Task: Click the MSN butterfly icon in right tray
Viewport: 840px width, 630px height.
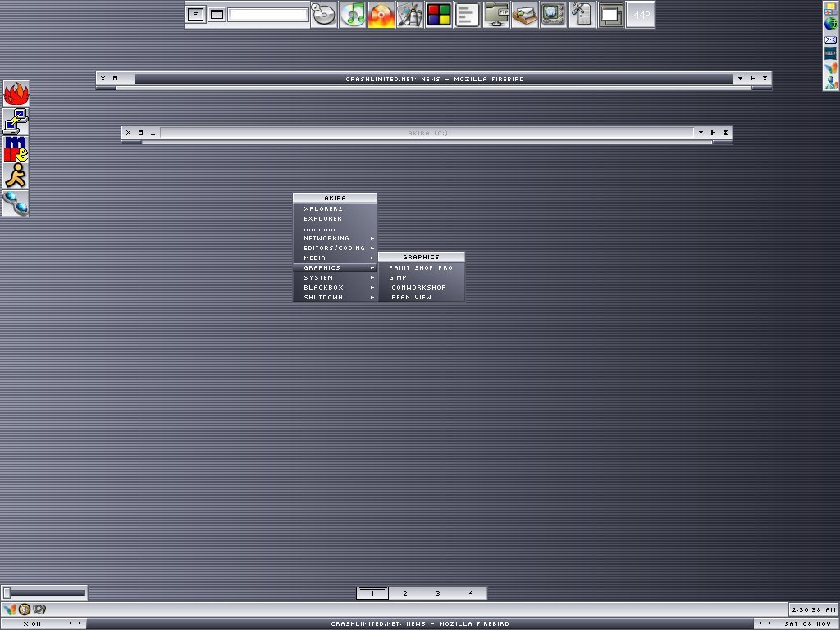Action: click(x=830, y=68)
